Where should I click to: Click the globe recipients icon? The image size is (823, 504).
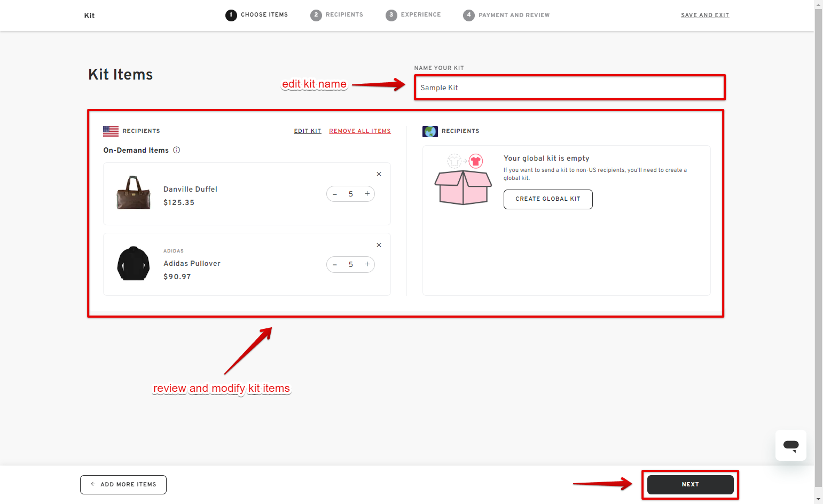[x=430, y=131]
